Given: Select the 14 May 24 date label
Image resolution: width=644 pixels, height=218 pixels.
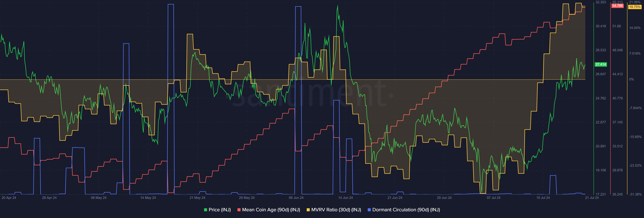Looking at the screenshot, I should point(148,198).
